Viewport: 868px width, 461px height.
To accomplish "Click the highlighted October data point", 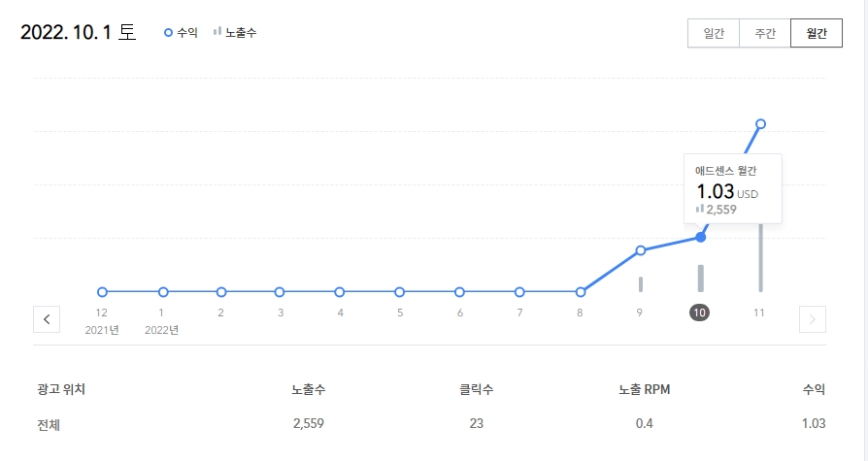I will click(701, 238).
